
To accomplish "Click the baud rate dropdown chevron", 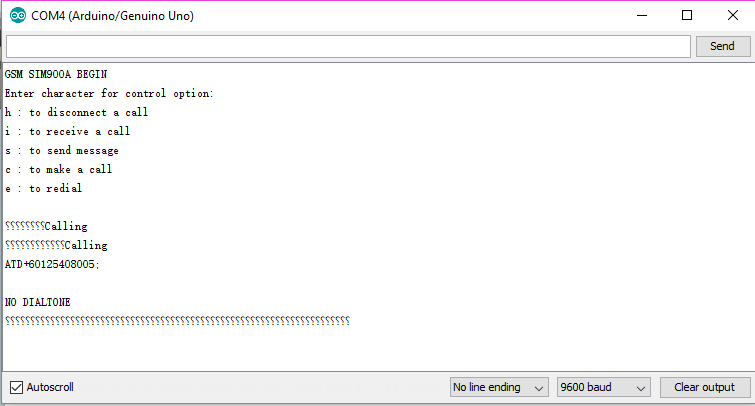I will tap(640, 388).
